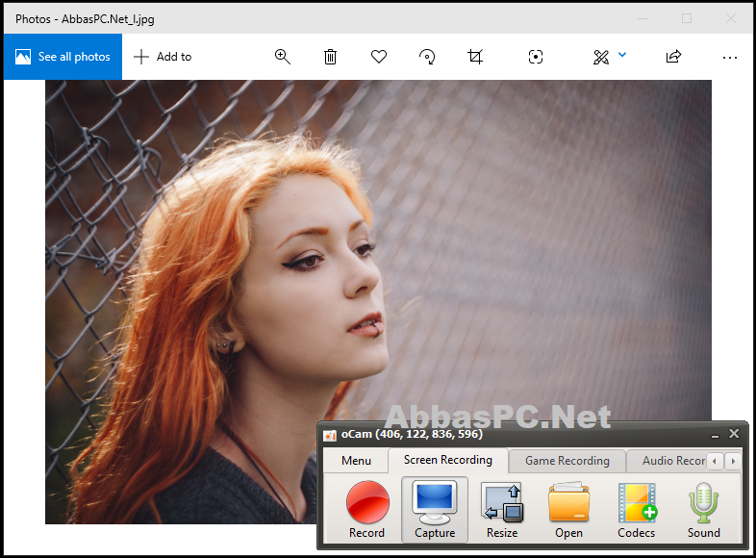The width and height of the screenshot is (756, 558).
Task: Minimize the oCam window
Action: point(715,435)
